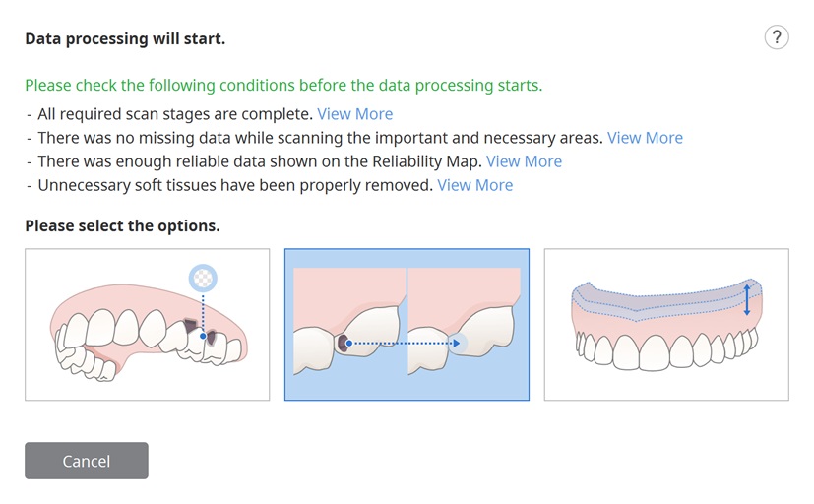Open View More for required scan stages
The width and height of the screenshot is (814, 504).
[354, 114]
